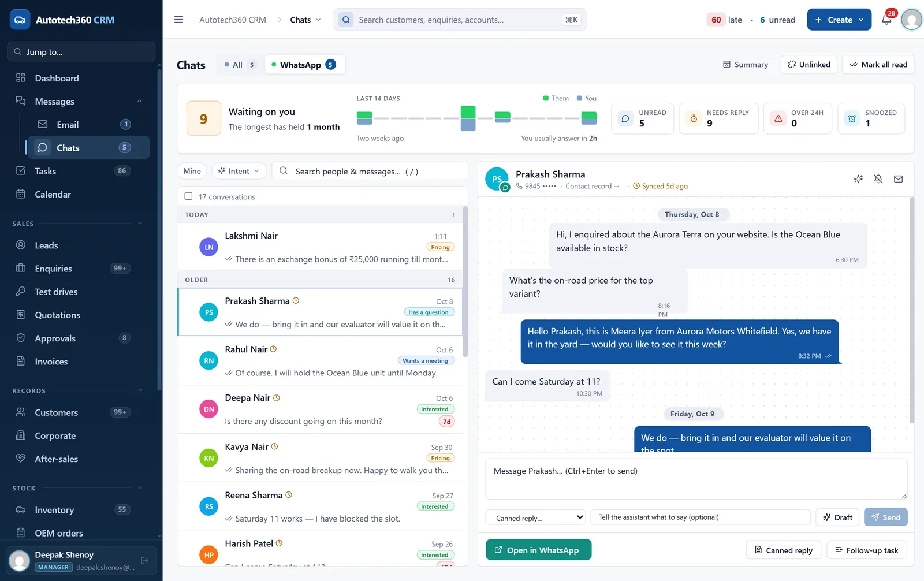924x581 pixels.
Task: Open the Intent filter dropdown
Action: coord(239,171)
